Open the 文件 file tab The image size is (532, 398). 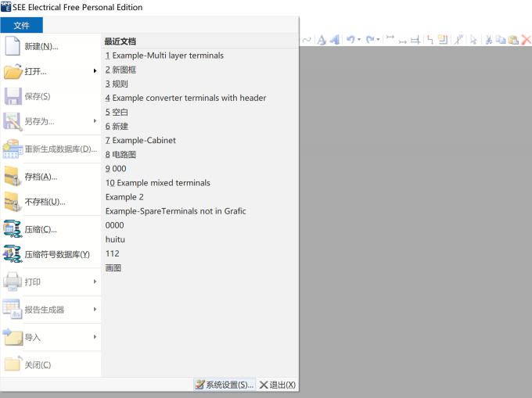point(22,26)
